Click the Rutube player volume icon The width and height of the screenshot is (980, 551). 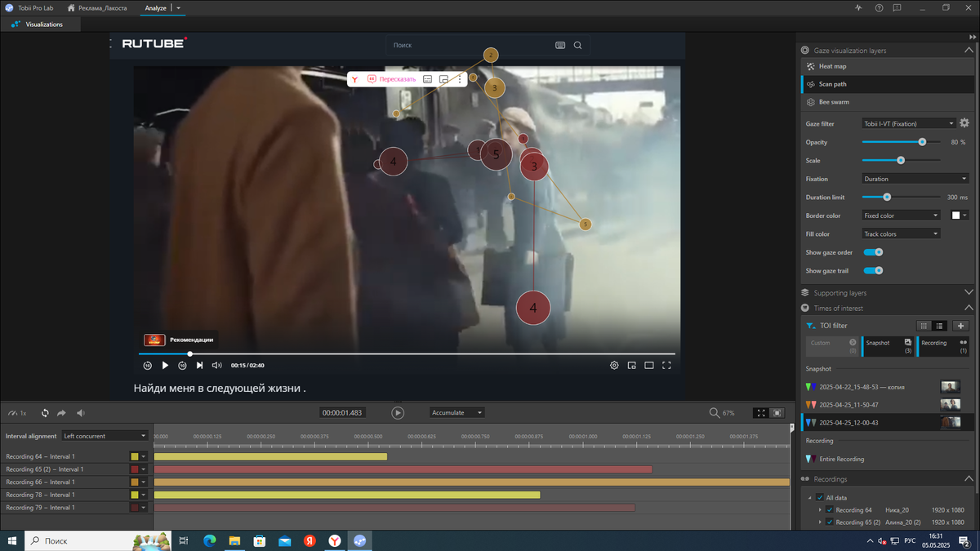[x=216, y=366]
